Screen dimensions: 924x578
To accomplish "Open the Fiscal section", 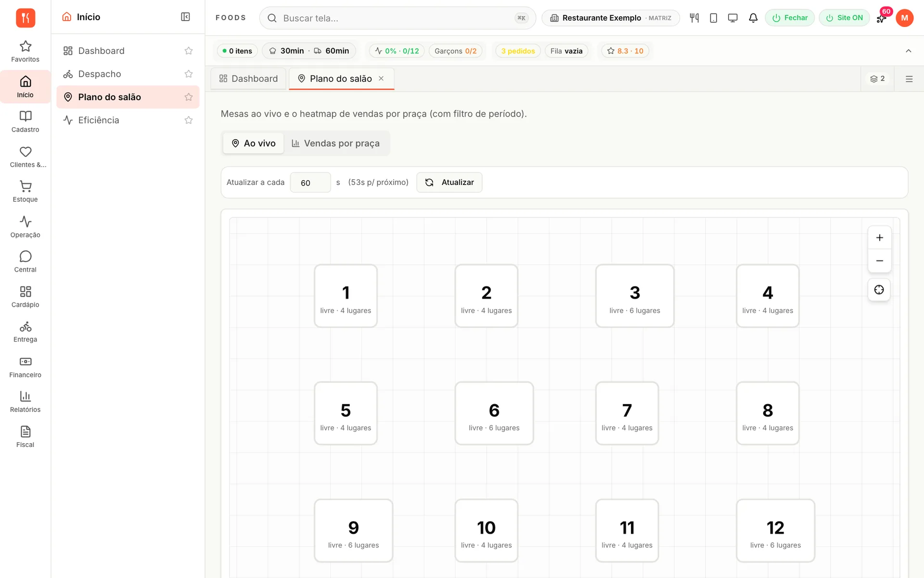I will click(25, 437).
